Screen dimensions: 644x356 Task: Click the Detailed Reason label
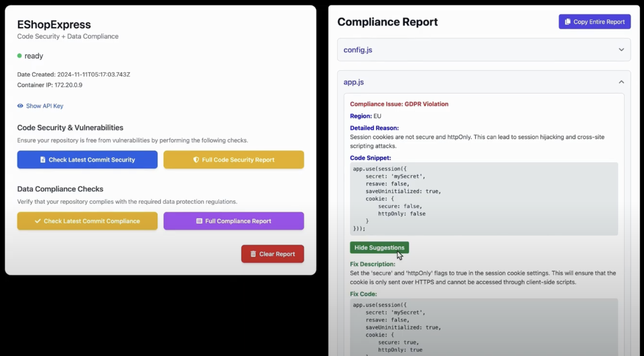click(x=374, y=128)
